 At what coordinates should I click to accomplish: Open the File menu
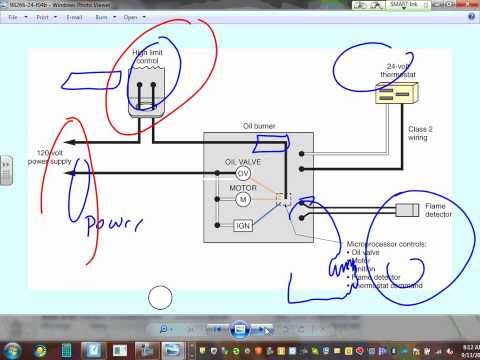tap(13, 17)
